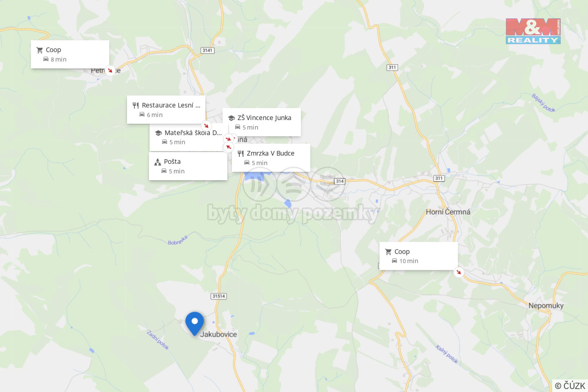
Task: Click the road 311 shield near Horní Čermná
Action: coord(439,178)
